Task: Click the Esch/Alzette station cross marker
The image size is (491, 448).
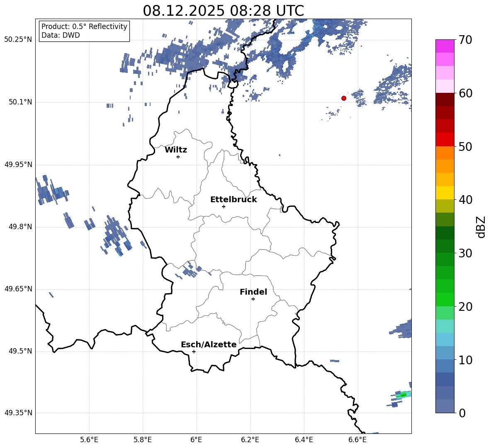Action: 194,351
